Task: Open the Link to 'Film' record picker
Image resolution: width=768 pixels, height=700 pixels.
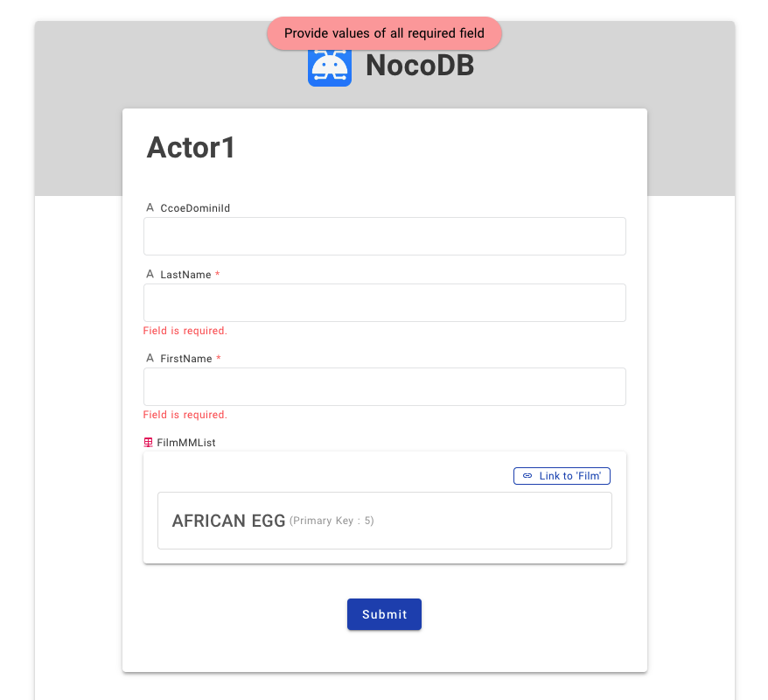Action: (562, 476)
